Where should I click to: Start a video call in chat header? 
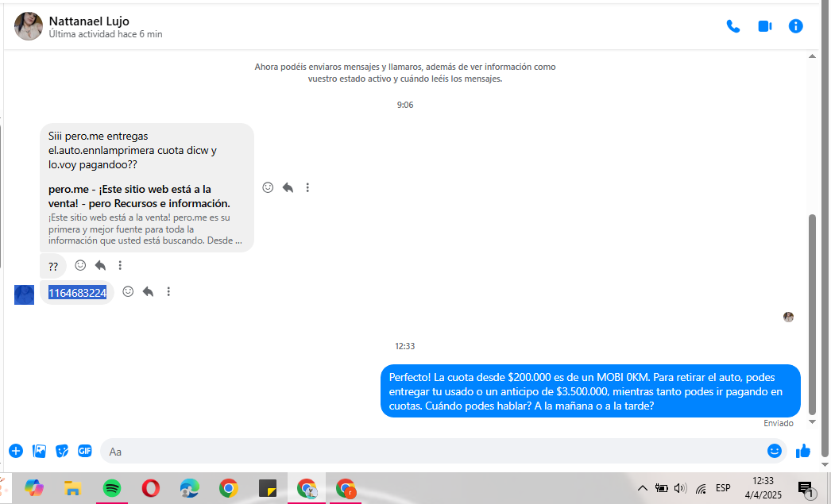(x=764, y=26)
